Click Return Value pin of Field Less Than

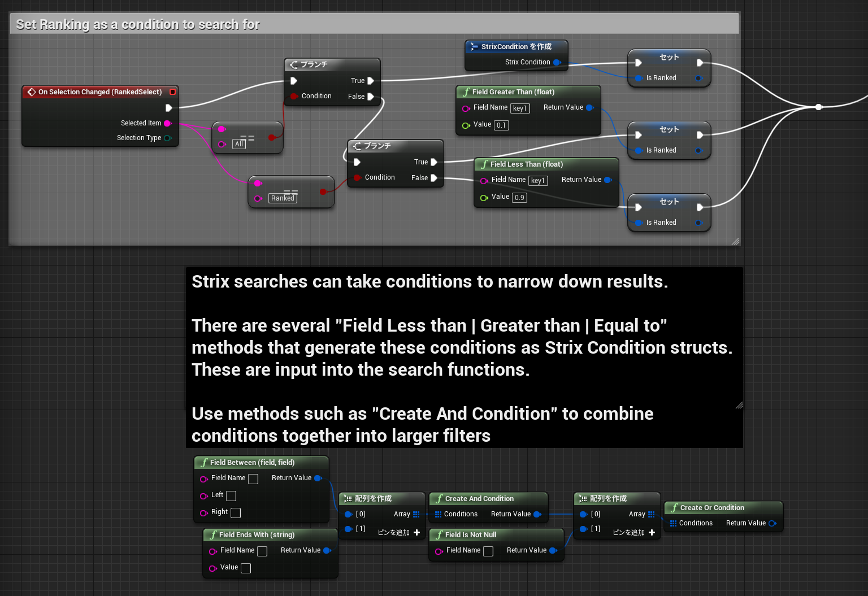pos(608,180)
